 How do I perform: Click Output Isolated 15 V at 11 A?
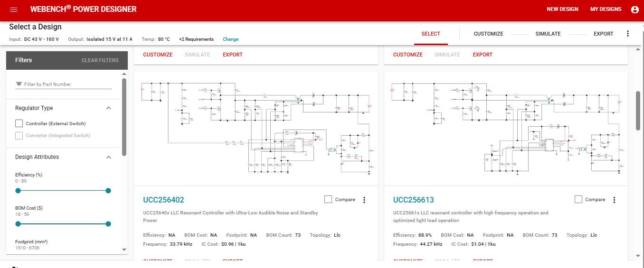(x=100, y=39)
